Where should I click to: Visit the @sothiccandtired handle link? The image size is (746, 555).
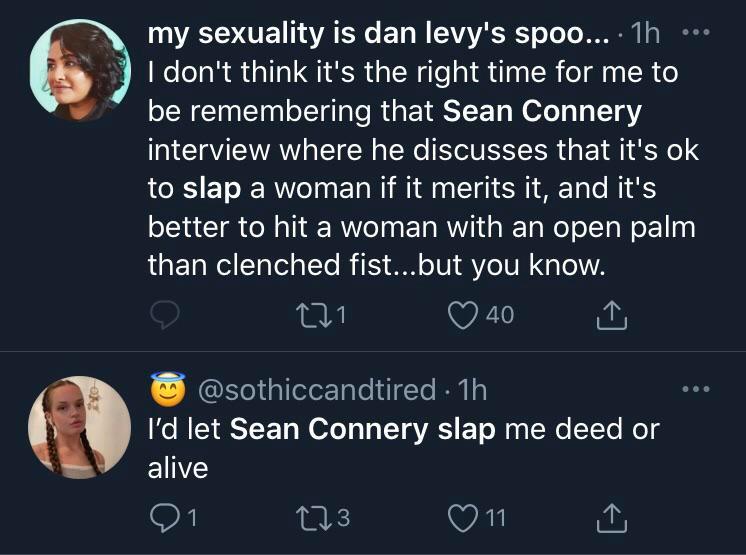coord(319,388)
